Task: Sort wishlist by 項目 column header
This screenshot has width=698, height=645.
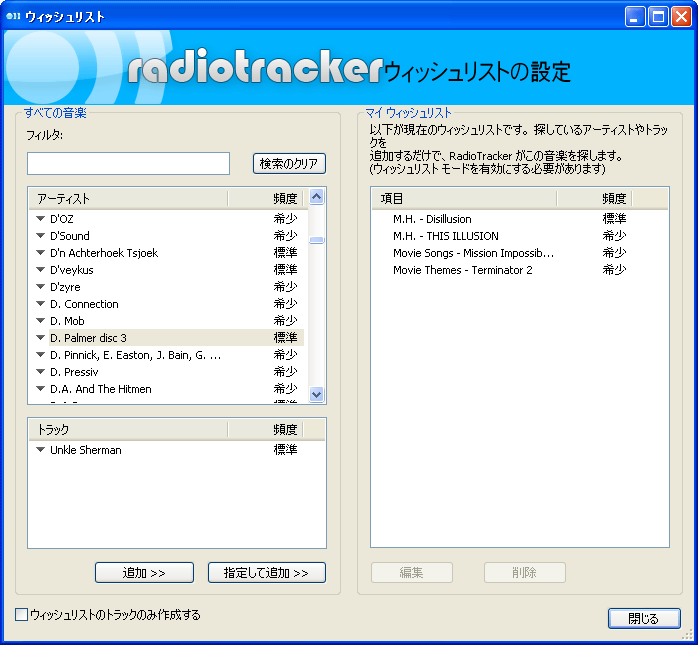Action: [x=464, y=199]
